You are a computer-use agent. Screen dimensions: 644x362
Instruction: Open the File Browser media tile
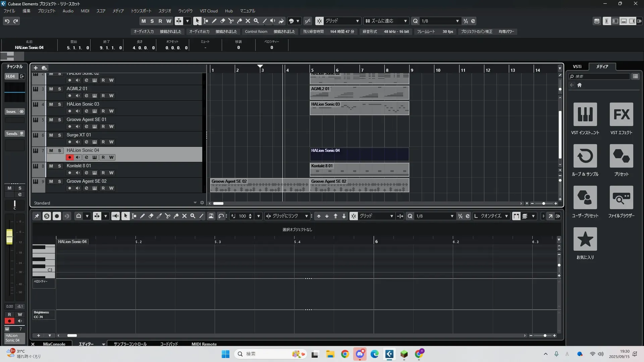tap(621, 197)
